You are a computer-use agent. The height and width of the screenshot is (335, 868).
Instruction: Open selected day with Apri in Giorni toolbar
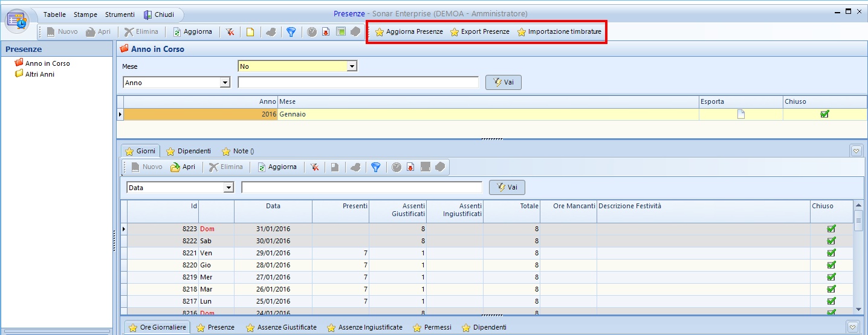[x=183, y=167]
